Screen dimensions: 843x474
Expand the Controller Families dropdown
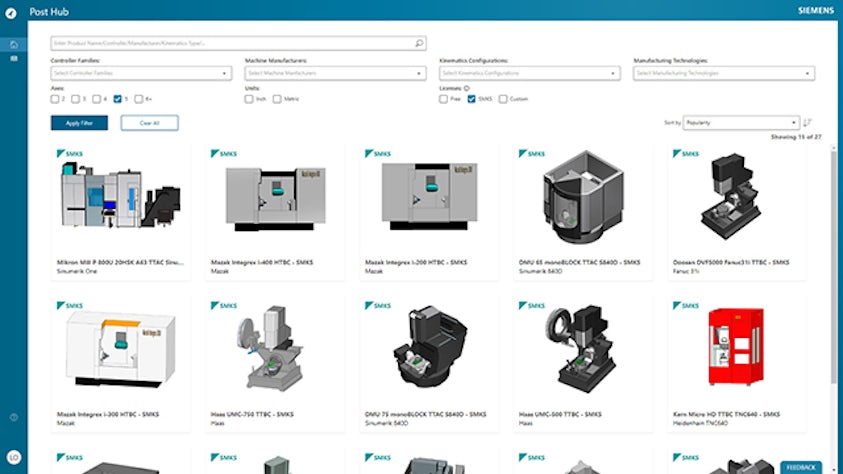point(141,73)
